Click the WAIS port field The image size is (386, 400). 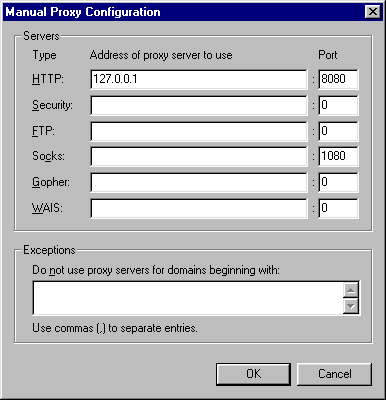click(x=338, y=208)
